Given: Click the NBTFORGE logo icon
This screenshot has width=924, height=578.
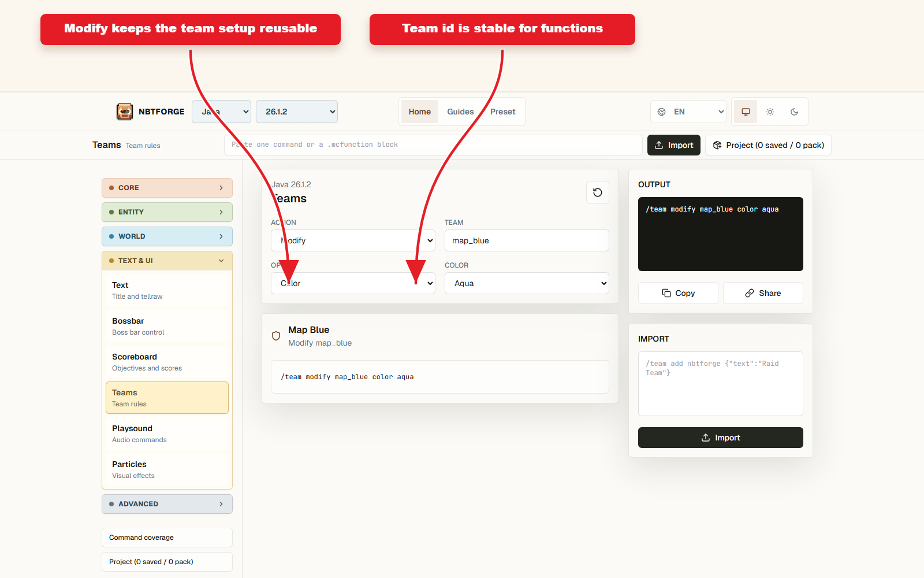Looking at the screenshot, I should pos(125,112).
